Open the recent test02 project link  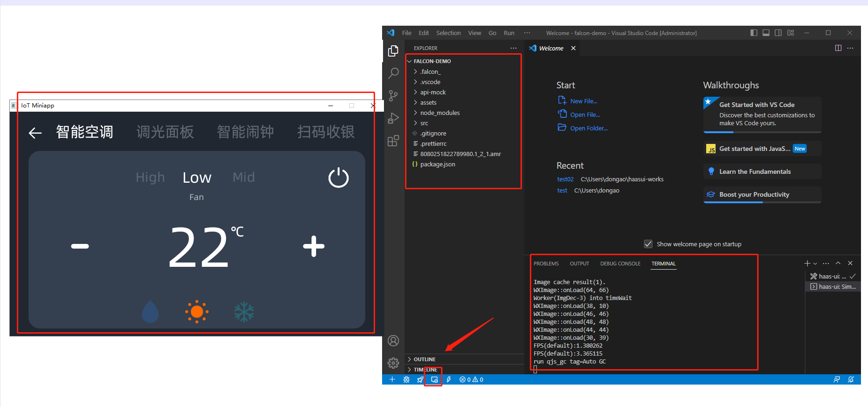[565, 179]
